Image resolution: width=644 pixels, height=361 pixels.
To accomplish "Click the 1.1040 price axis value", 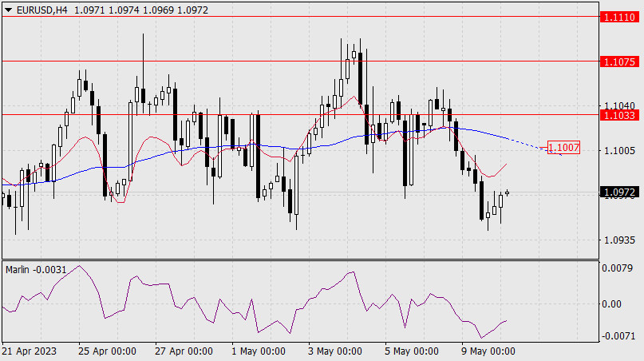I will click(x=619, y=105).
